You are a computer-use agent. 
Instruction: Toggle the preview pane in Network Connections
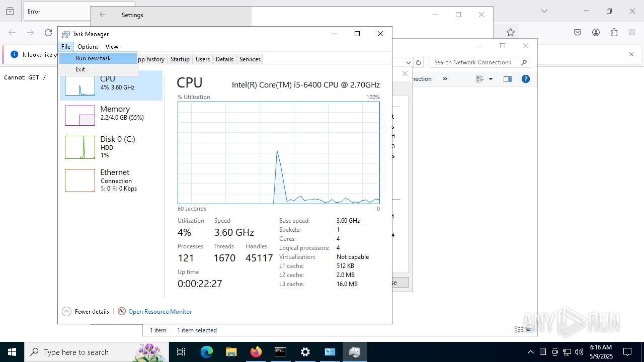pos(508,79)
